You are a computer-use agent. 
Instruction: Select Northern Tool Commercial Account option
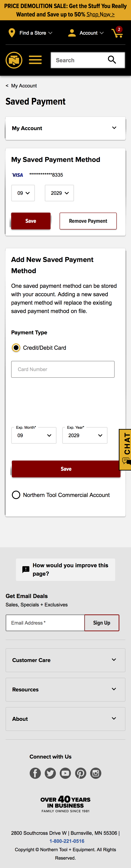16,495
